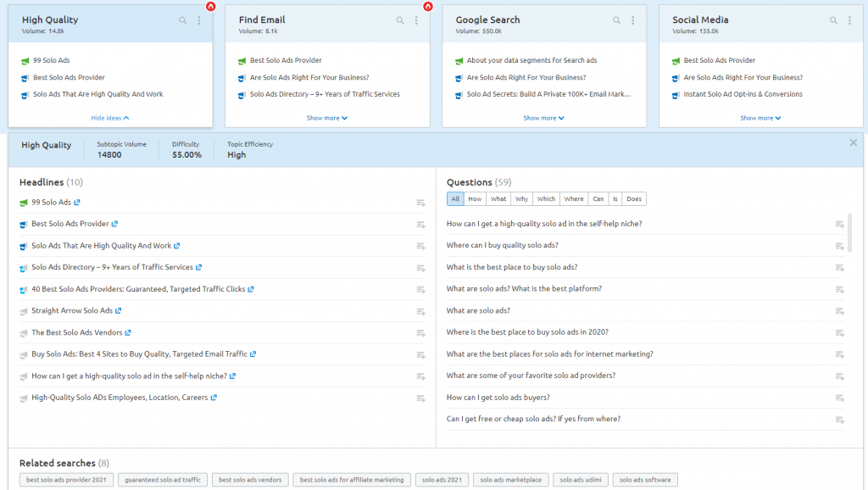This screenshot has width=868, height=490.
Task: Click question 'What are some of your favorite solo ad providers?'
Action: click(x=531, y=376)
